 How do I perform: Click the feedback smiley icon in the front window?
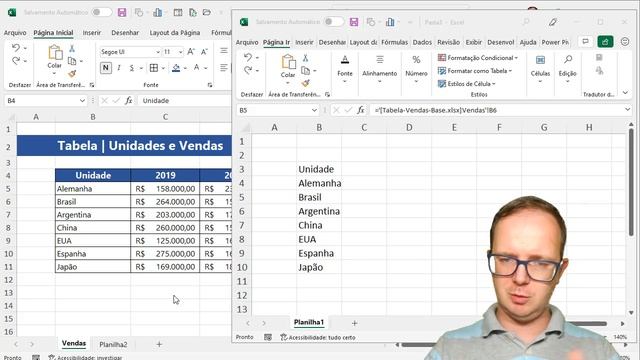[625, 42]
